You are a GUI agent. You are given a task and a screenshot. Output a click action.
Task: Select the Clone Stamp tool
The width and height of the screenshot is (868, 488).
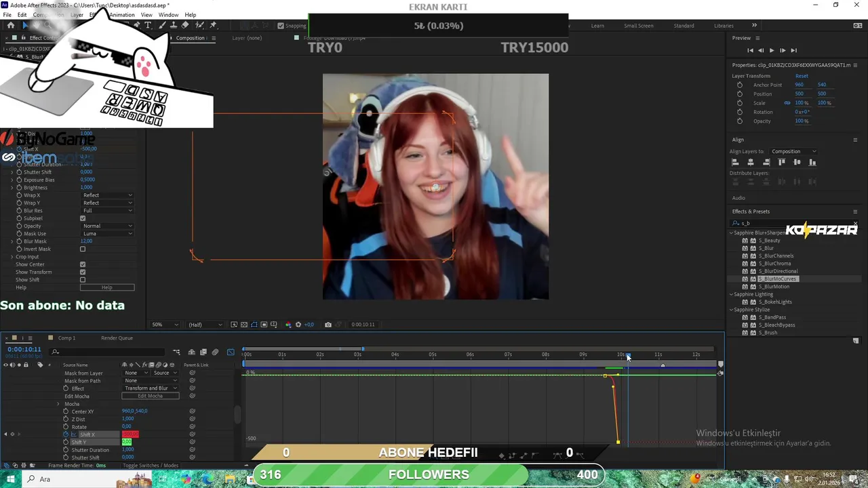(x=173, y=25)
